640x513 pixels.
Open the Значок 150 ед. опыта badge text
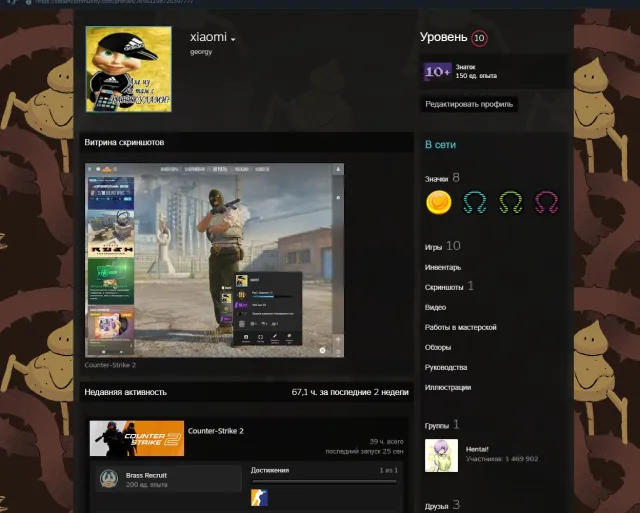tap(476, 71)
